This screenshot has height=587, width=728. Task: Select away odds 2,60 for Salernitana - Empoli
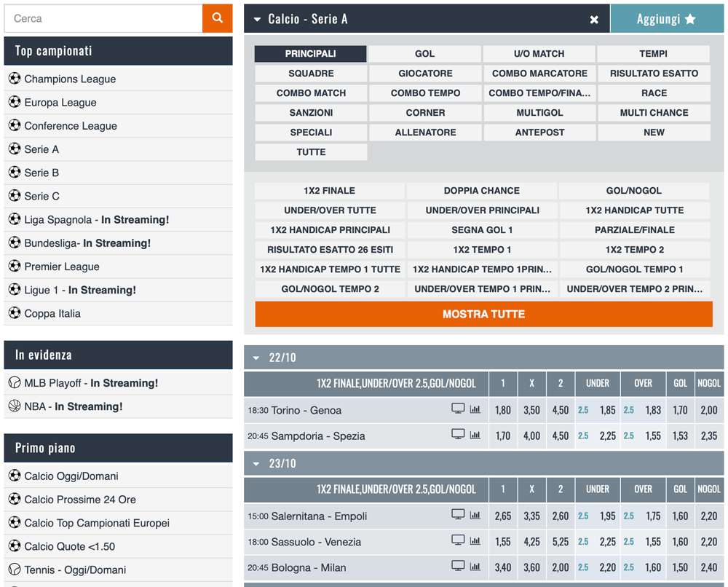click(561, 516)
